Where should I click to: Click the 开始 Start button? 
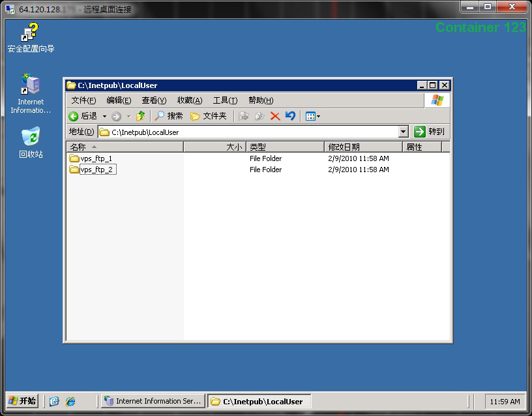(22, 401)
